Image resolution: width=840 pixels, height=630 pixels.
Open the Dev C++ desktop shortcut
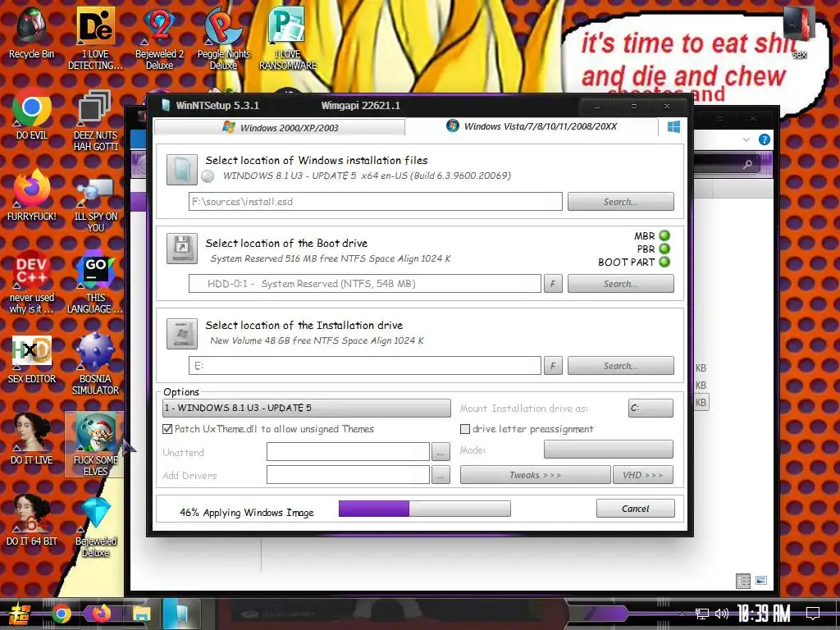click(x=31, y=283)
